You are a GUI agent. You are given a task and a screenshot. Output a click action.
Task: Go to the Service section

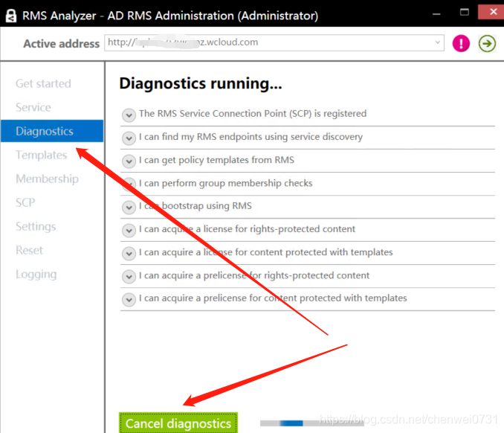(x=33, y=107)
